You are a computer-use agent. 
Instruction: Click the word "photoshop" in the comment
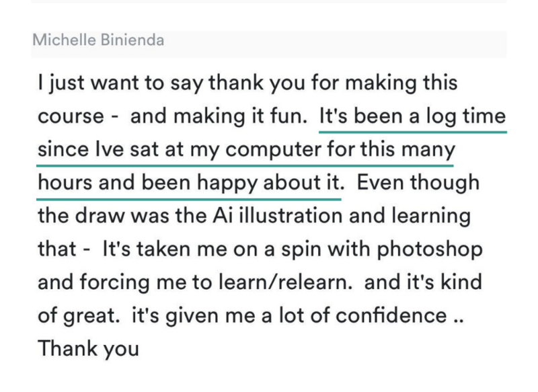[x=430, y=249]
